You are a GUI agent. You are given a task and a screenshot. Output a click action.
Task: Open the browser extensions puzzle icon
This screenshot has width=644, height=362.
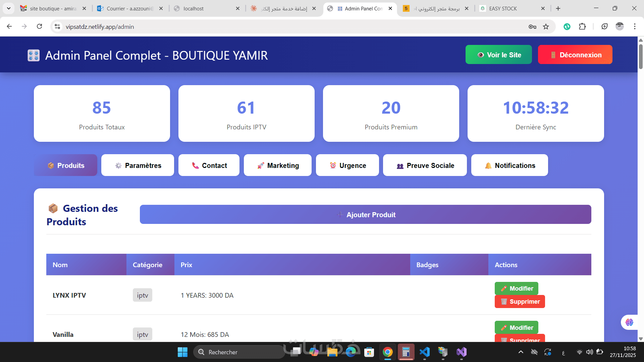point(582,27)
